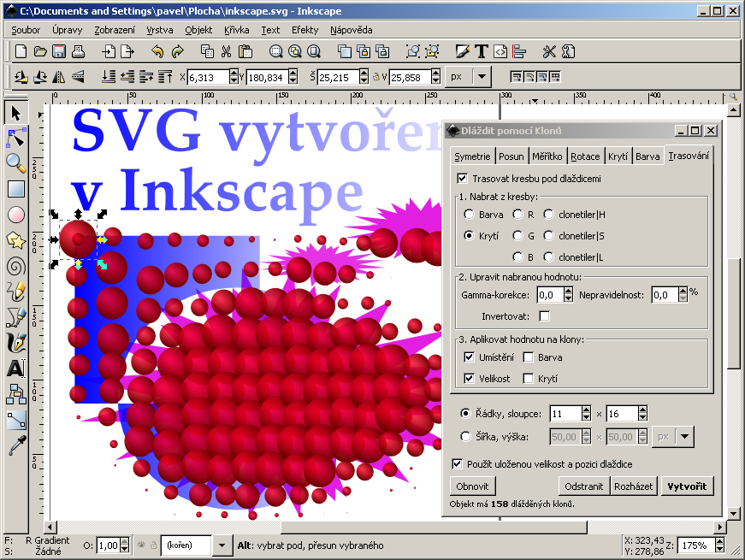Adjust the Gamma-korekce spinner arrows
This screenshot has height=560, width=745.
(x=568, y=295)
